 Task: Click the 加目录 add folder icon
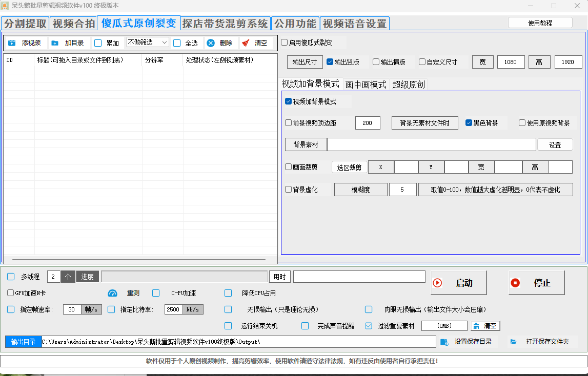[x=55, y=43]
